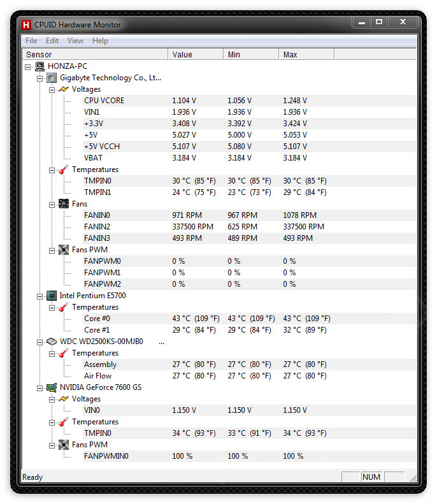Select the FANPWM1 row

[249, 273]
